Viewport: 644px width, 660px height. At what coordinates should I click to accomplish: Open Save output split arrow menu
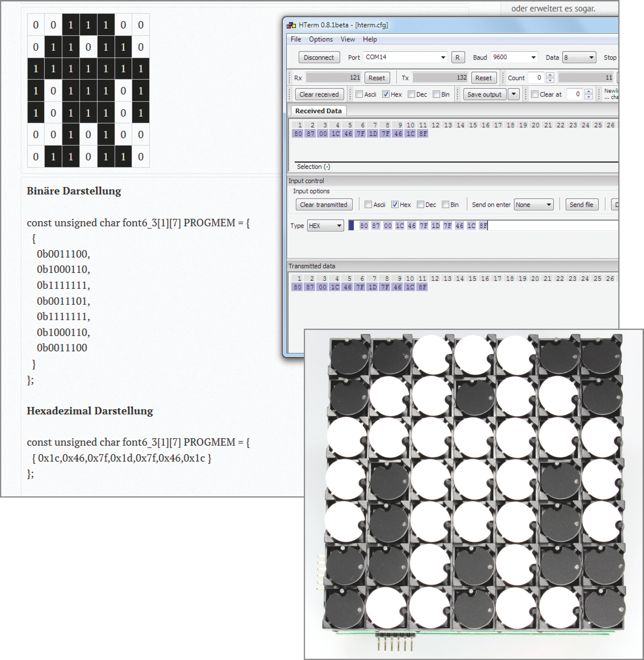click(514, 94)
